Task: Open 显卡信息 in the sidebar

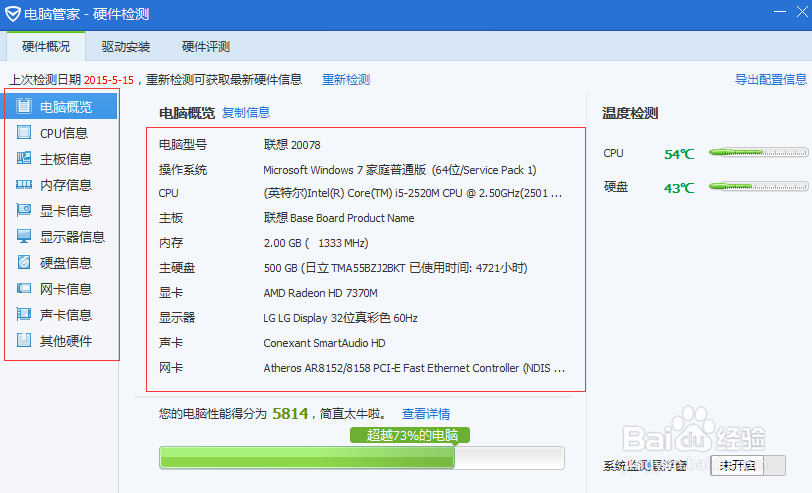Action: [66, 211]
